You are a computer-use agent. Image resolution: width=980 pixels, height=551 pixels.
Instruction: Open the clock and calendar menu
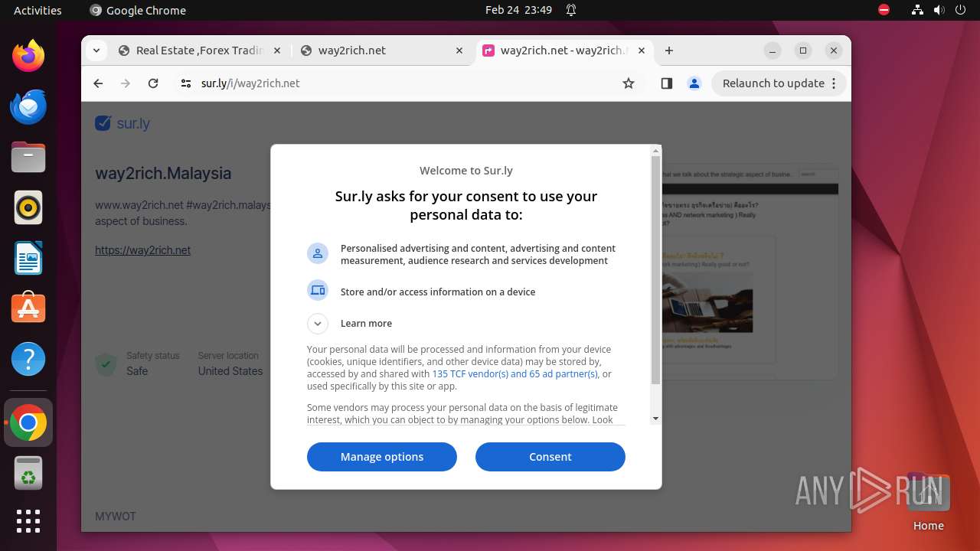point(518,10)
